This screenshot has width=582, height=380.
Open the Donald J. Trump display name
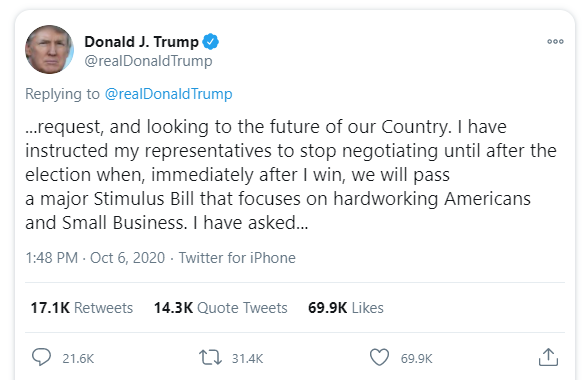point(141,42)
